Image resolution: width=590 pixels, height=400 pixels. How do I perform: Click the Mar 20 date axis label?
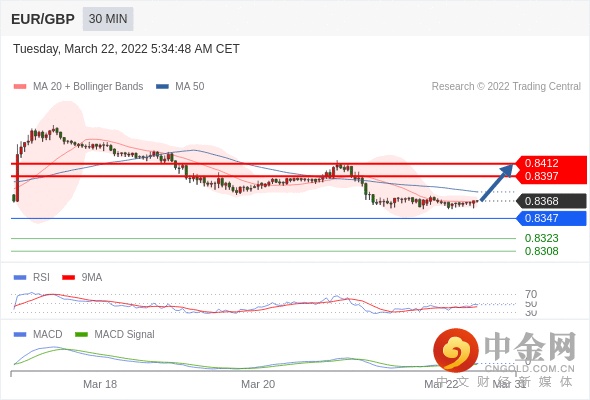[258, 384]
